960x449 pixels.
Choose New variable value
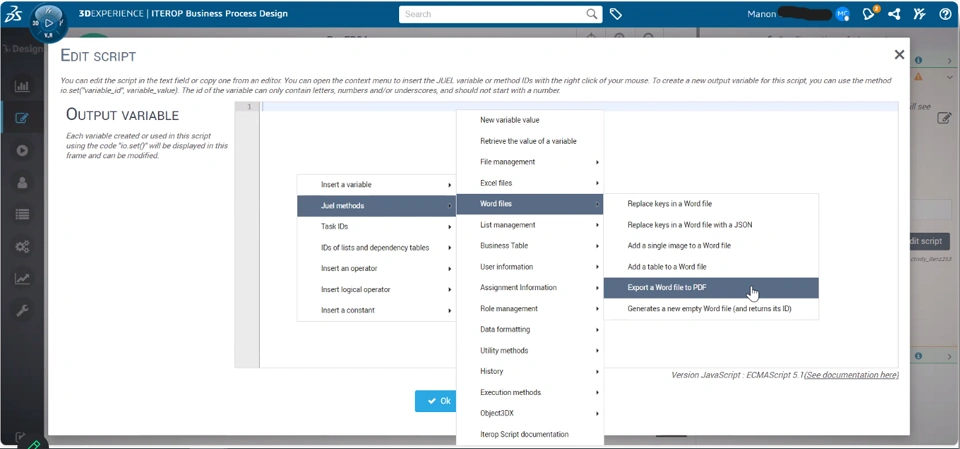tap(530, 120)
